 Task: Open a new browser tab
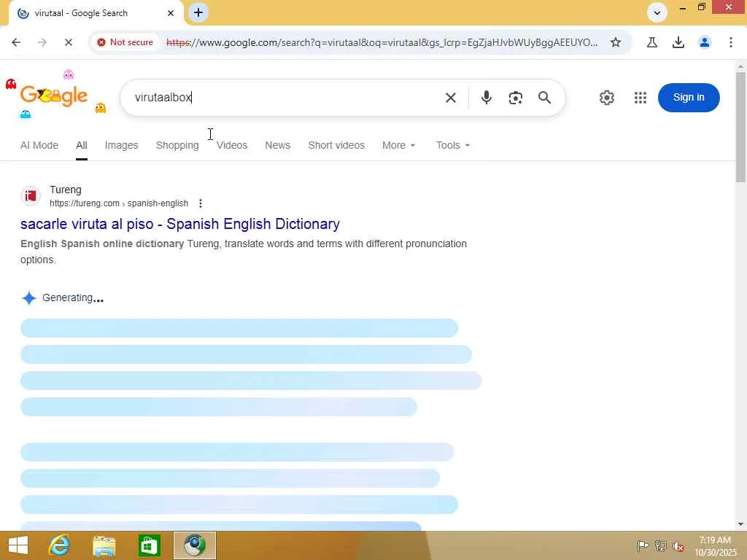[x=198, y=13]
